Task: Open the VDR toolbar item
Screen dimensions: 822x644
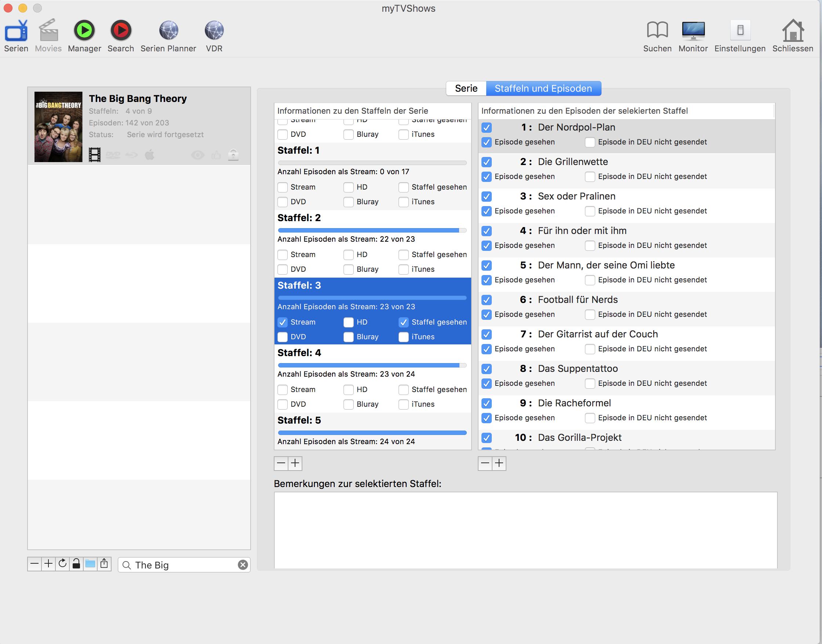Action: coord(214,31)
